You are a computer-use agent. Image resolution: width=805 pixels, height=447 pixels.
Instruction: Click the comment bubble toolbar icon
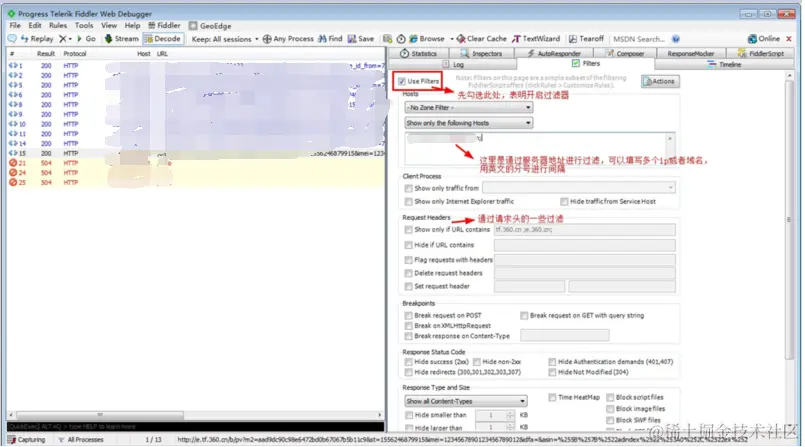pos(12,39)
